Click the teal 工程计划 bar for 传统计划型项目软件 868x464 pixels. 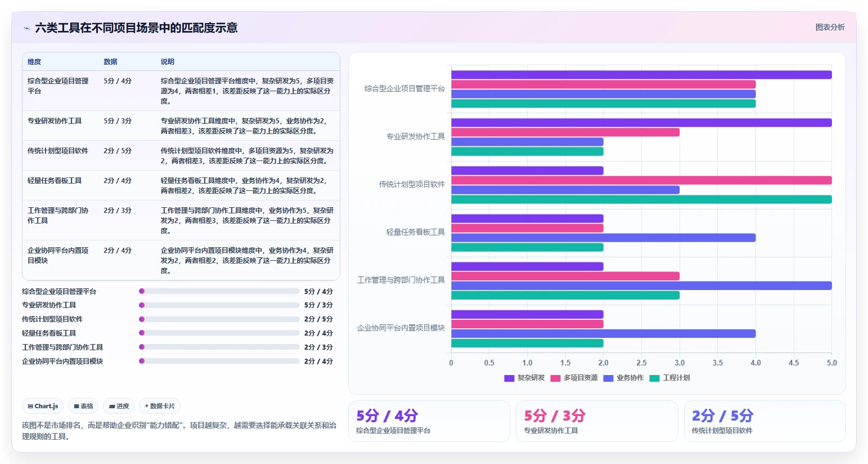tap(641, 199)
